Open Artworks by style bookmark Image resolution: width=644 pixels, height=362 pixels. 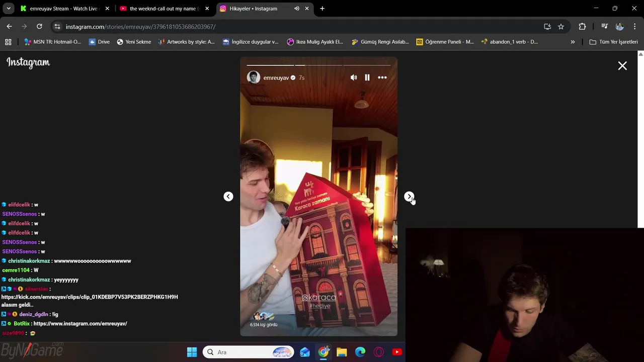coord(186,42)
